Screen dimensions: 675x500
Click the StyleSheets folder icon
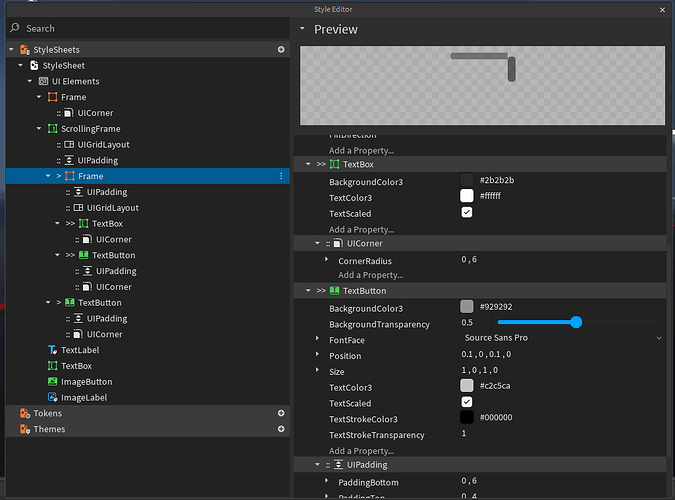25,50
